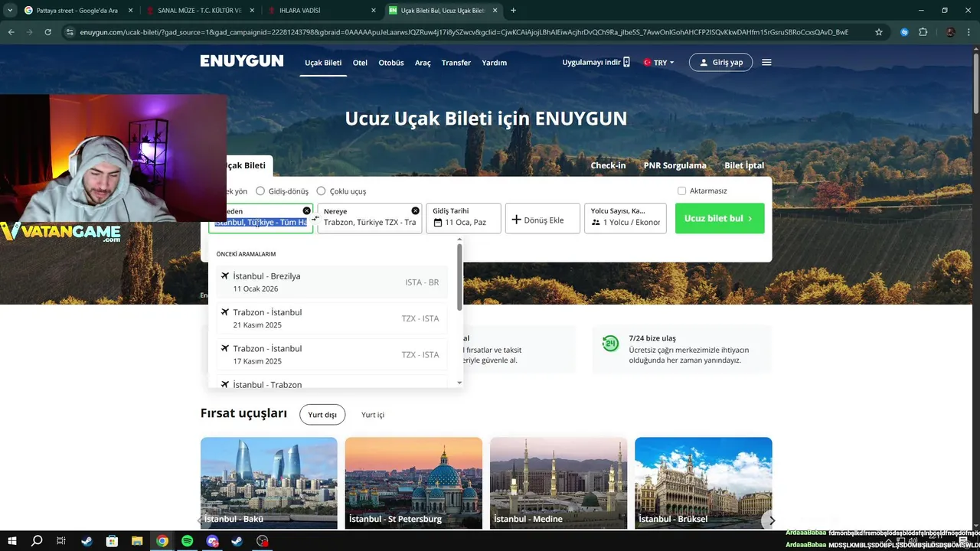
Task: Open the İstanbul - Bakü deal card
Action: click(269, 483)
